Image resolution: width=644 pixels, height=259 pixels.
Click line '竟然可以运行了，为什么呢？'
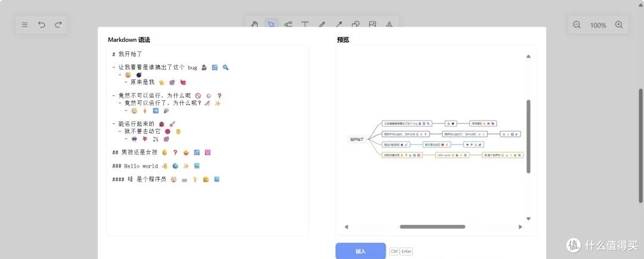(x=169, y=103)
